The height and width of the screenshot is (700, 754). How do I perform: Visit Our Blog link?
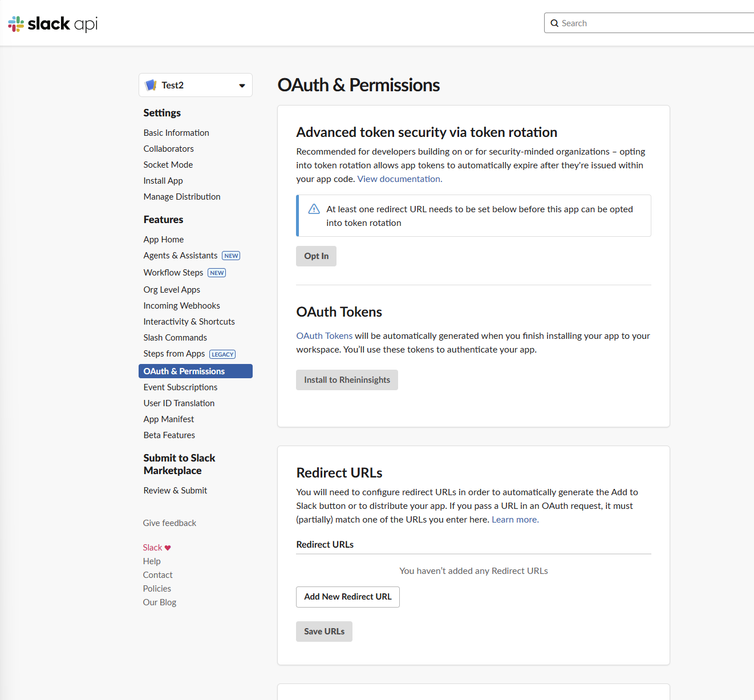tap(160, 602)
